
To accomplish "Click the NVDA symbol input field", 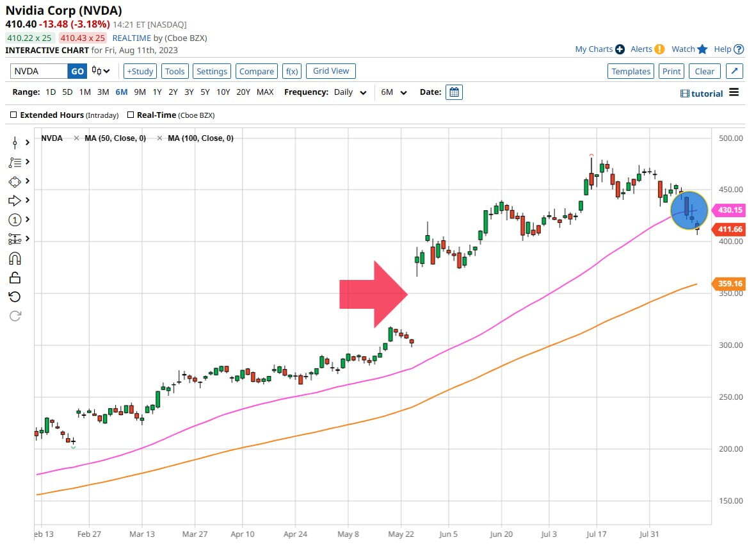I will coord(38,71).
